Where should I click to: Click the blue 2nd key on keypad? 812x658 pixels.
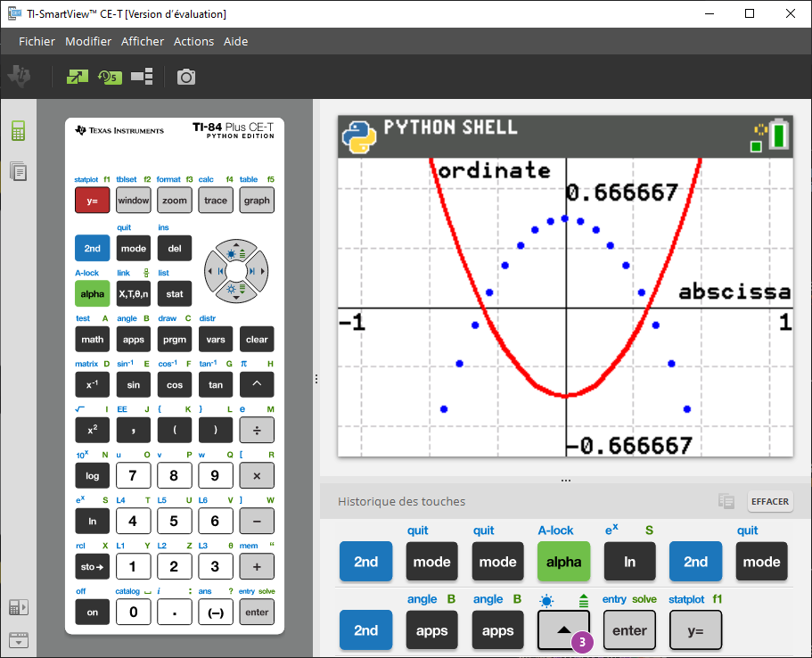point(92,248)
